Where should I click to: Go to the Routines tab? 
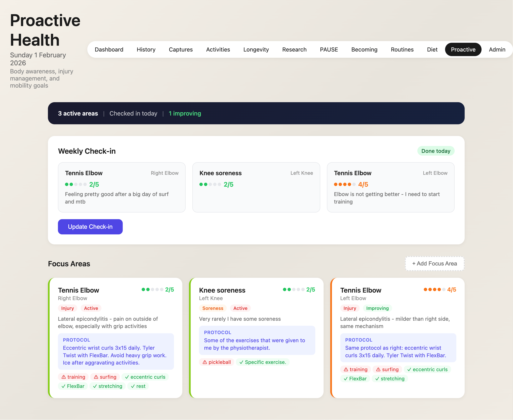[x=402, y=50]
